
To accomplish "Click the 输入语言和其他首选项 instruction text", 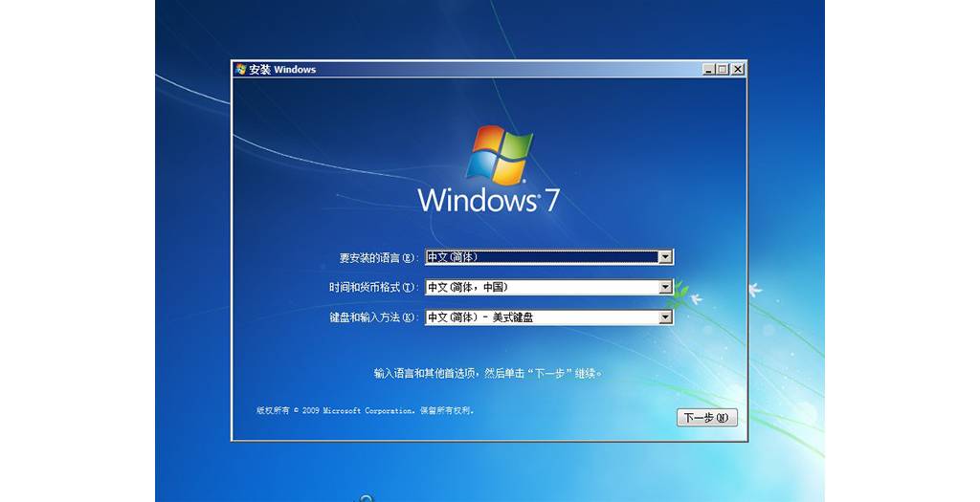I will (x=488, y=373).
